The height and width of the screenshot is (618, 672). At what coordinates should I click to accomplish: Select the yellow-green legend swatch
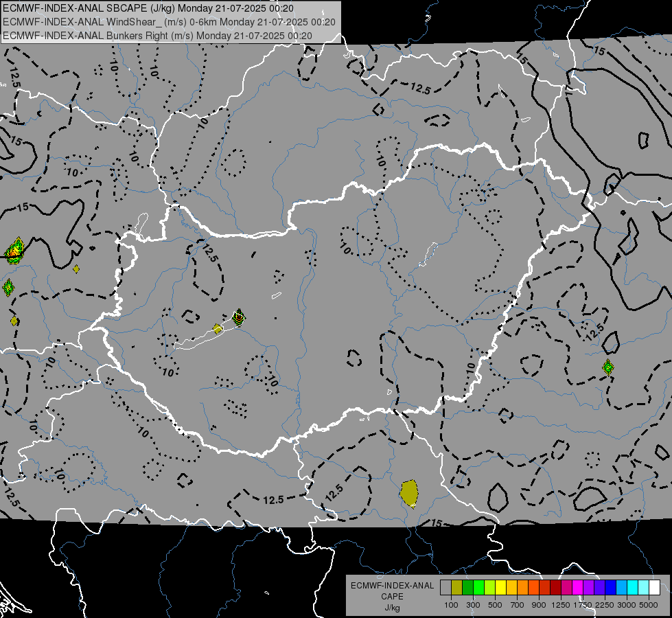click(x=490, y=588)
